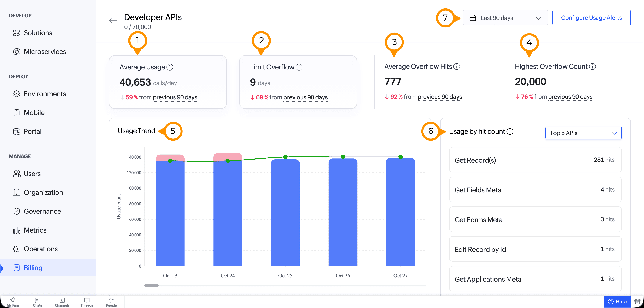
Task: Click the Get Record(s) API row
Action: (535, 160)
